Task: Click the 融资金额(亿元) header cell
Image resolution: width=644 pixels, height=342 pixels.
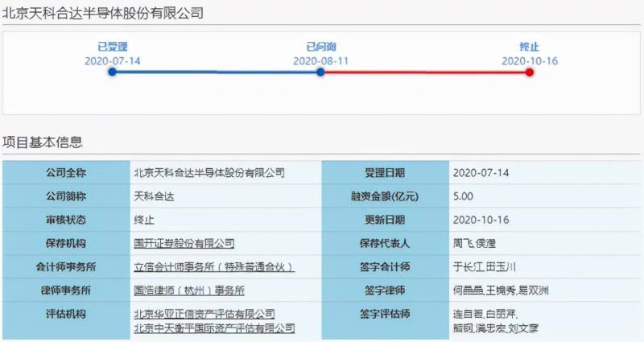Action: pos(386,196)
